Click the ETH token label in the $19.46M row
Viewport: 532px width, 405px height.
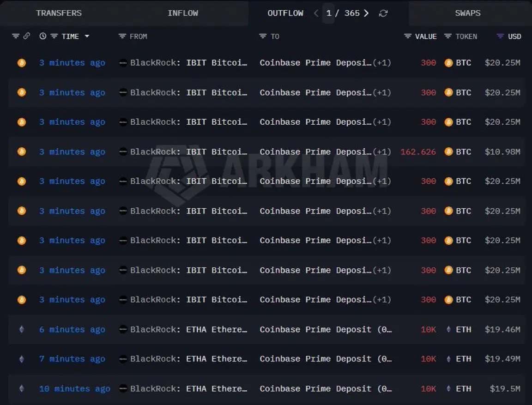pyautogui.click(x=463, y=329)
